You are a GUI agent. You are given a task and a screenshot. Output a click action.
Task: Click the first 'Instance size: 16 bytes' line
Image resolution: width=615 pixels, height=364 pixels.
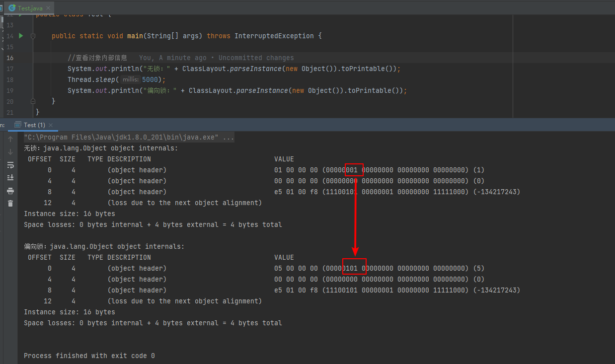pyautogui.click(x=70, y=214)
